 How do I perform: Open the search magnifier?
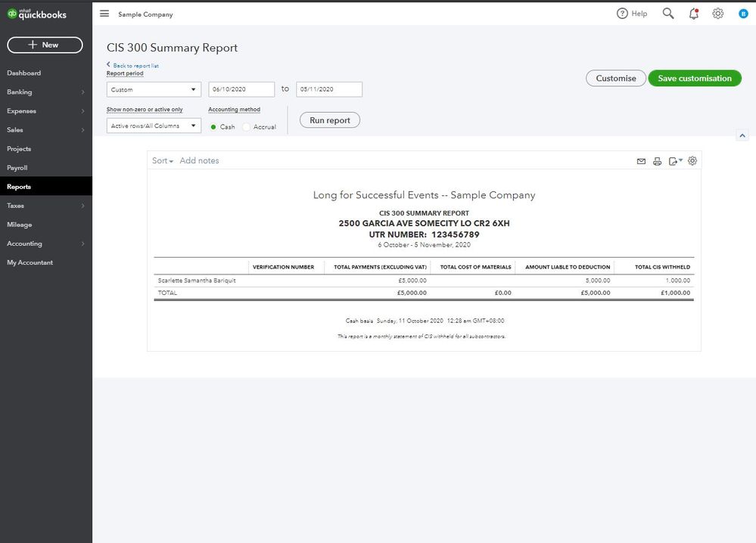click(667, 14)
